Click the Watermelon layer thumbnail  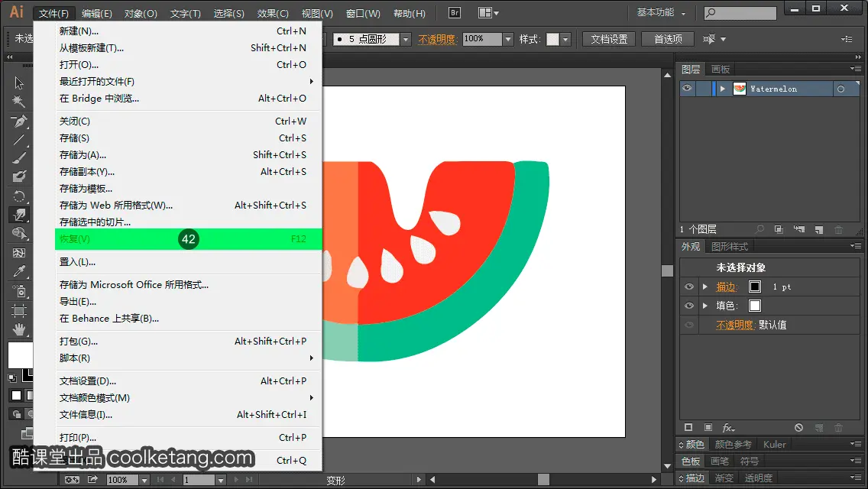coord(740,89)
